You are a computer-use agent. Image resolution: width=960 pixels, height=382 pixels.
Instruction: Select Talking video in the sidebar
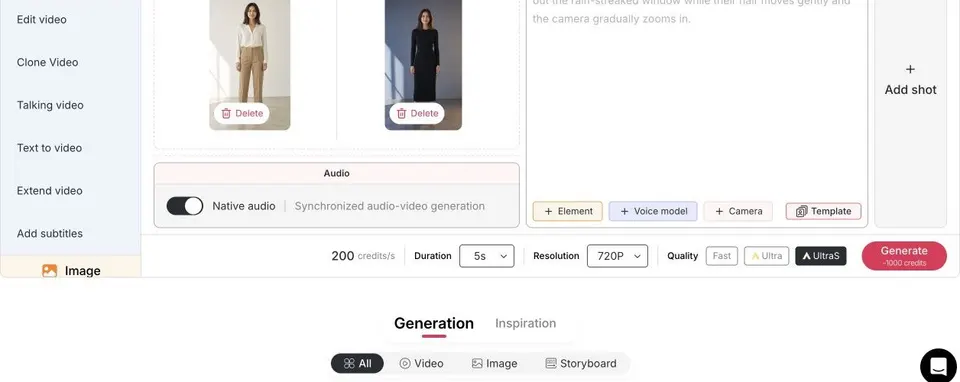tap(50, 105)
